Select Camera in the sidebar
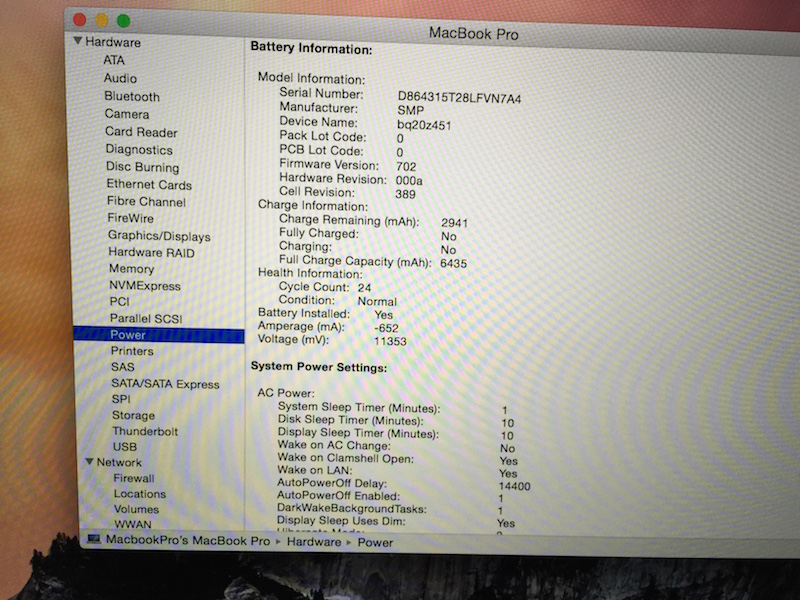This screenshot has height=600, width=800. click(x=127, y=114)
